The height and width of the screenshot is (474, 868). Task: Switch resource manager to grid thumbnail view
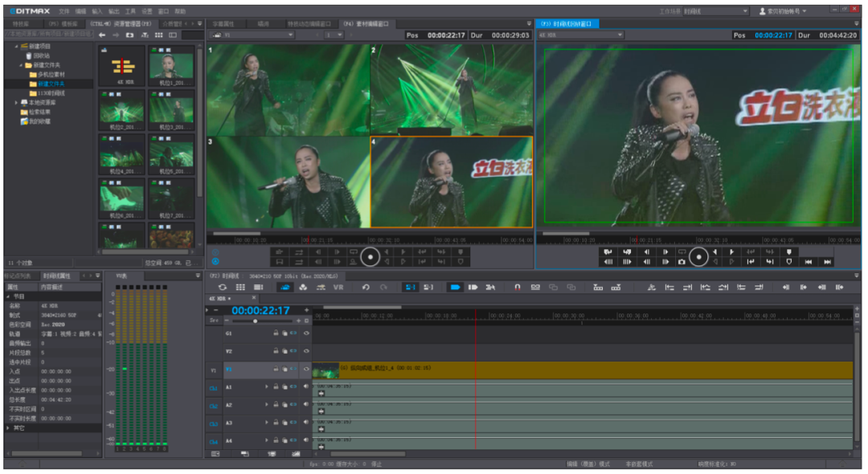(x=159, y=35)
